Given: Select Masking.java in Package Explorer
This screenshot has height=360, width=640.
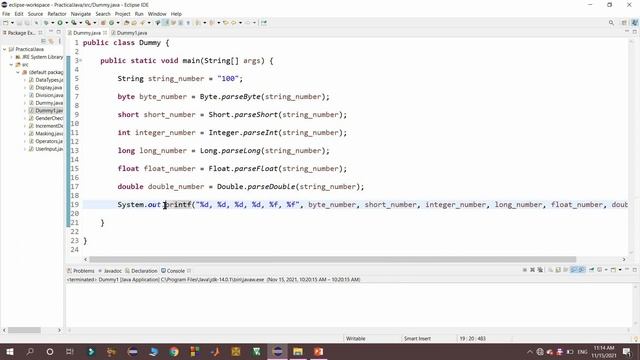Looking at the screenshot, I should (x=49, y=133).
